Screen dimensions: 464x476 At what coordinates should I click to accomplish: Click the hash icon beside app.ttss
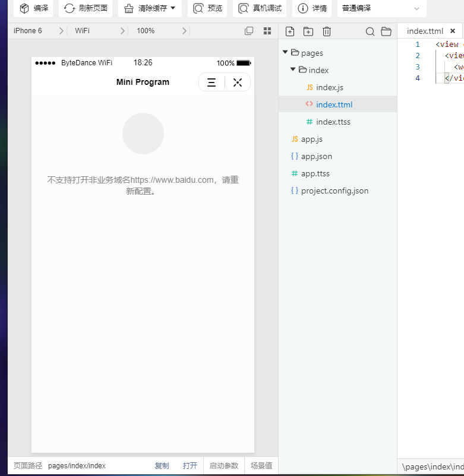click(295, 173)
